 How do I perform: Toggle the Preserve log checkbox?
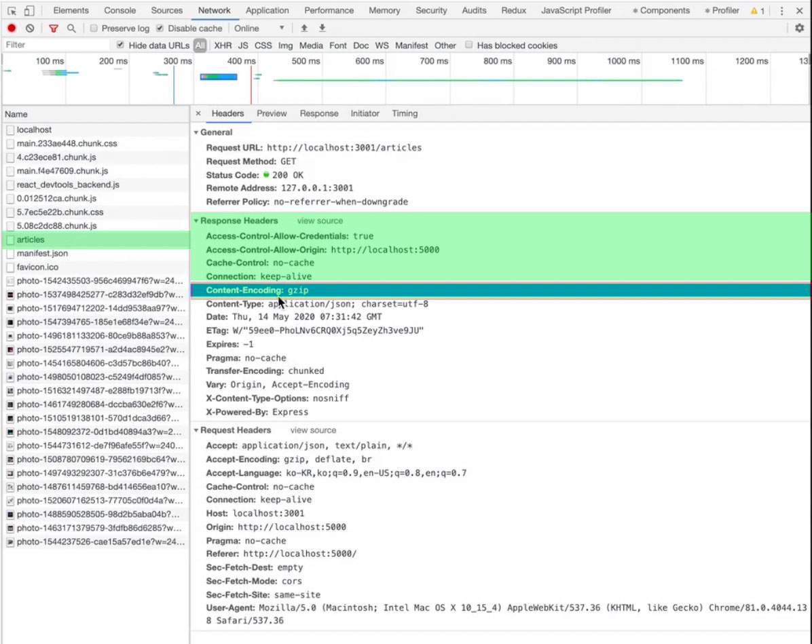tap(94, 28)
